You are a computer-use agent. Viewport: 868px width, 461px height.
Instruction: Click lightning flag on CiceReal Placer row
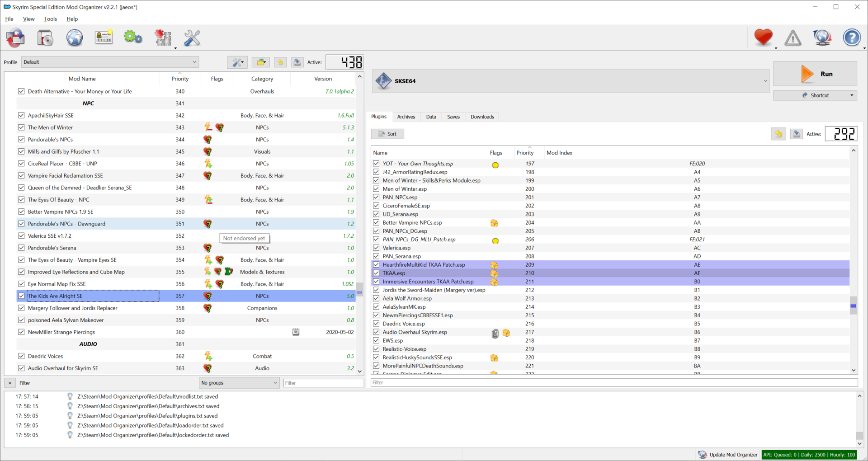[x=208, y=164]
